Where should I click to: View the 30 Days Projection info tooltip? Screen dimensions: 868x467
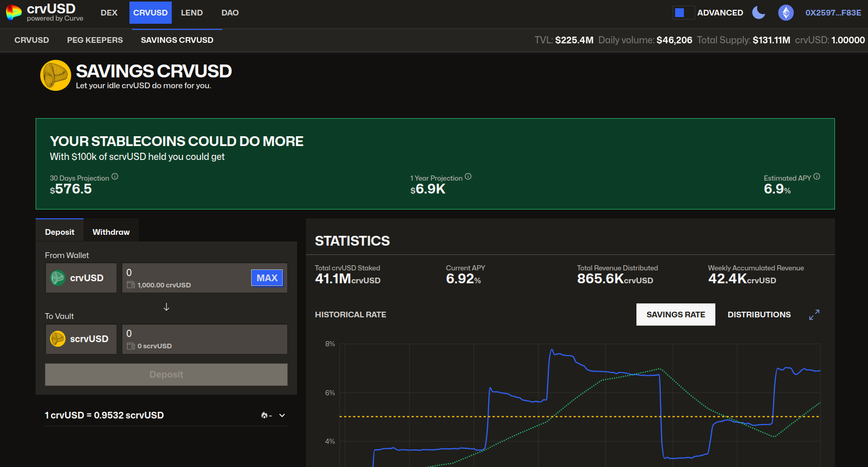[x=114, y=176]
